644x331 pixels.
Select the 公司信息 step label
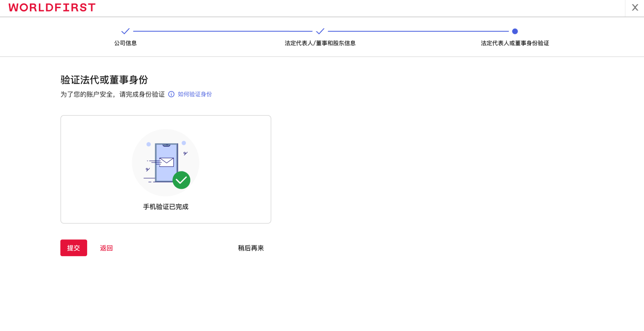point(126,43)
